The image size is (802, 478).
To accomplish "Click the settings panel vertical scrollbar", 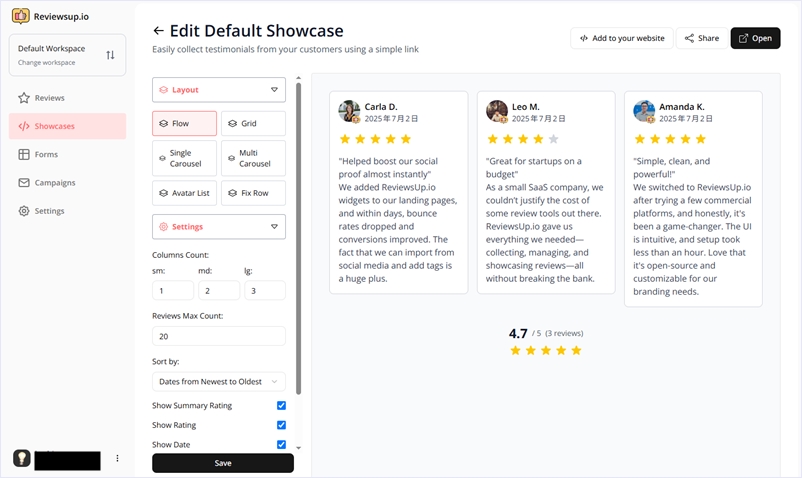I will pos(298,240).
